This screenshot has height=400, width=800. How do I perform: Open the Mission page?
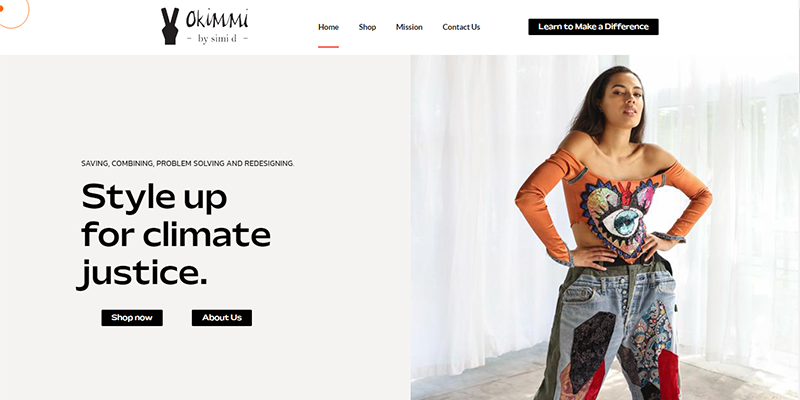point(409,27)
